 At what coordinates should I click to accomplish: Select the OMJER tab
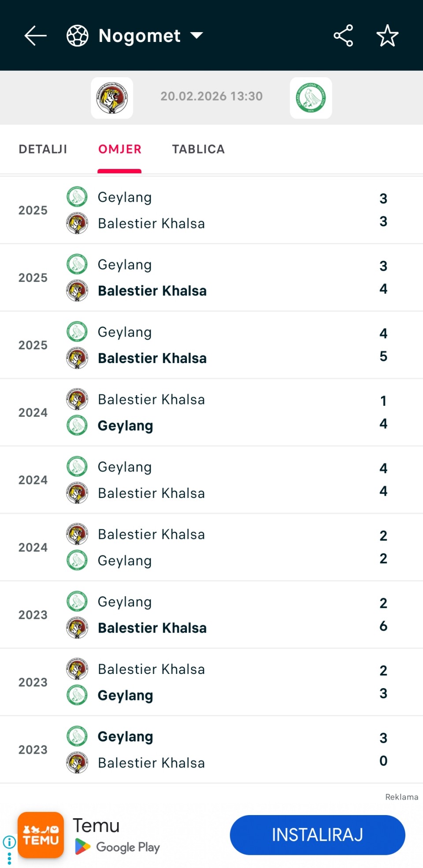119,149
